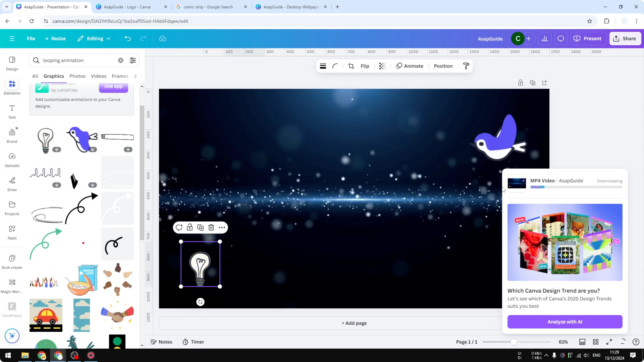Expand more element categories past Frames
The width and height of the screenshot is (644, 362).
(135, 76)
